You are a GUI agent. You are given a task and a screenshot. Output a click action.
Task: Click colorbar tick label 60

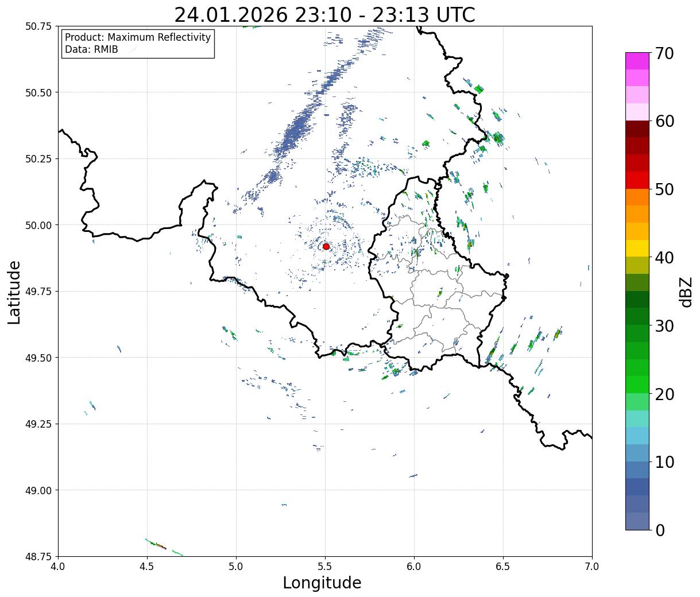point(664,121)
